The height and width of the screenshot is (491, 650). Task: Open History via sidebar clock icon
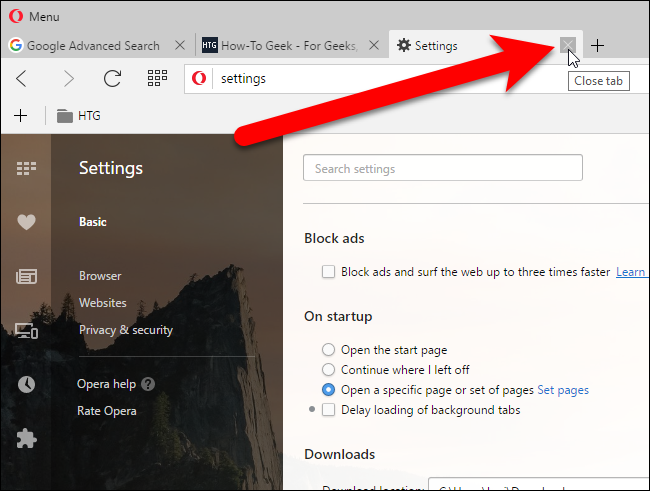click(26, 385)
